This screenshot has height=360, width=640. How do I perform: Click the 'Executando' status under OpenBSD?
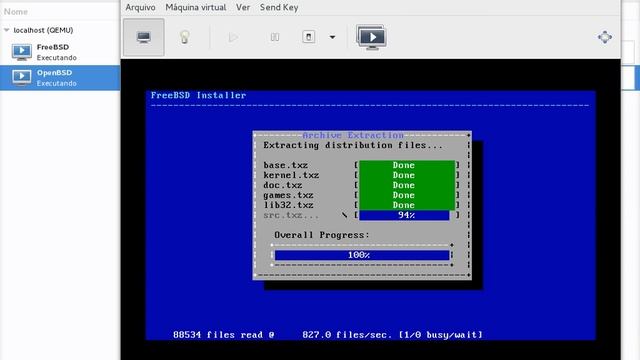pos(56,83)
